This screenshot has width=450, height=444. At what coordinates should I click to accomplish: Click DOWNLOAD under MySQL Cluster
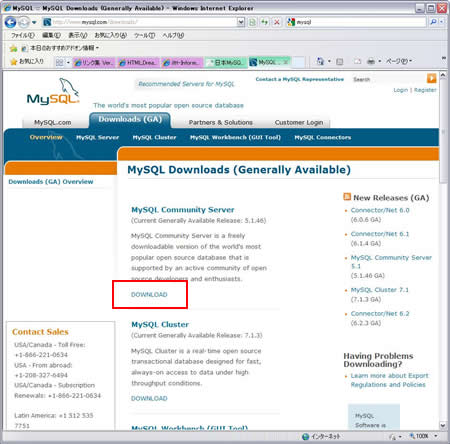click(149, 398)
